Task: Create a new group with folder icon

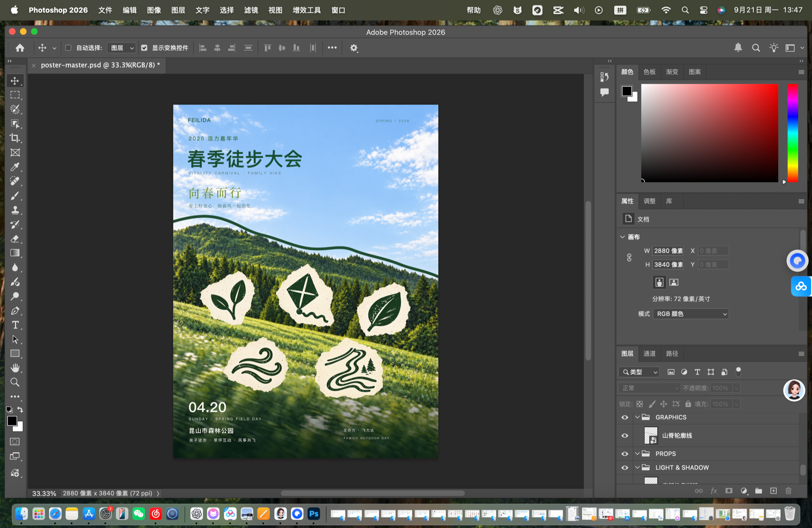Action: tap(758, 491)
